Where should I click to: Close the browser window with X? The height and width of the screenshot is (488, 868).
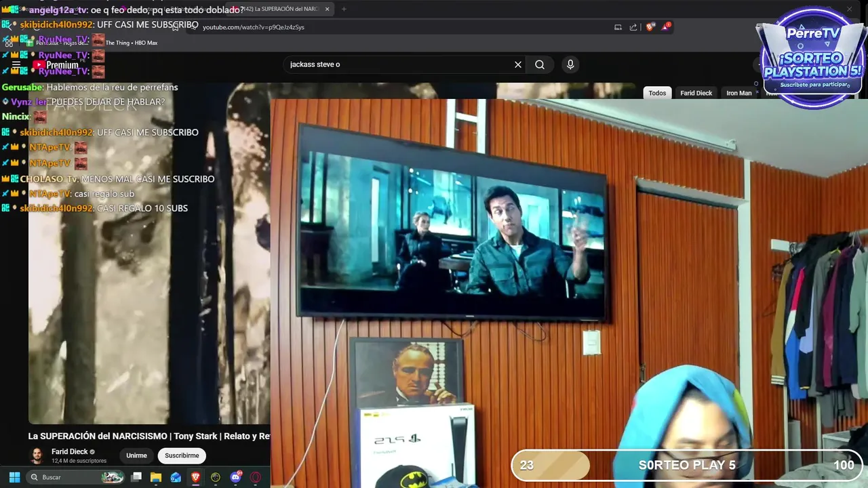[849, 9]
